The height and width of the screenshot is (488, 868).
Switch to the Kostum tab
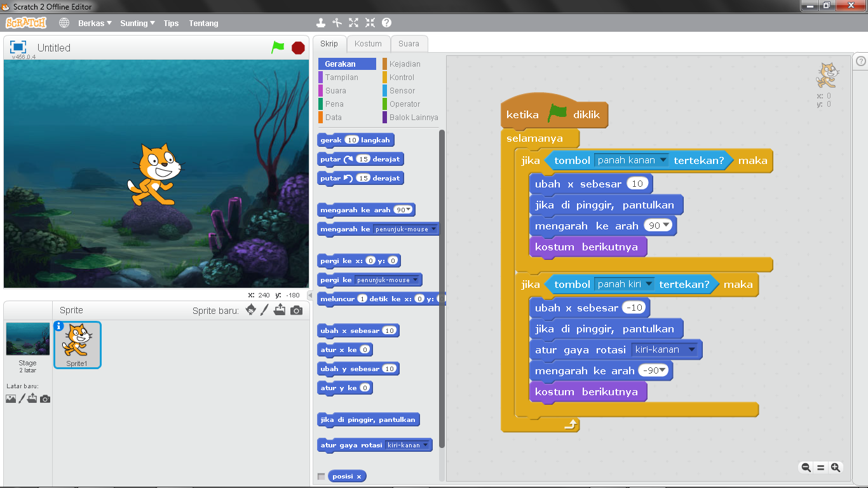tap(368, 43)
